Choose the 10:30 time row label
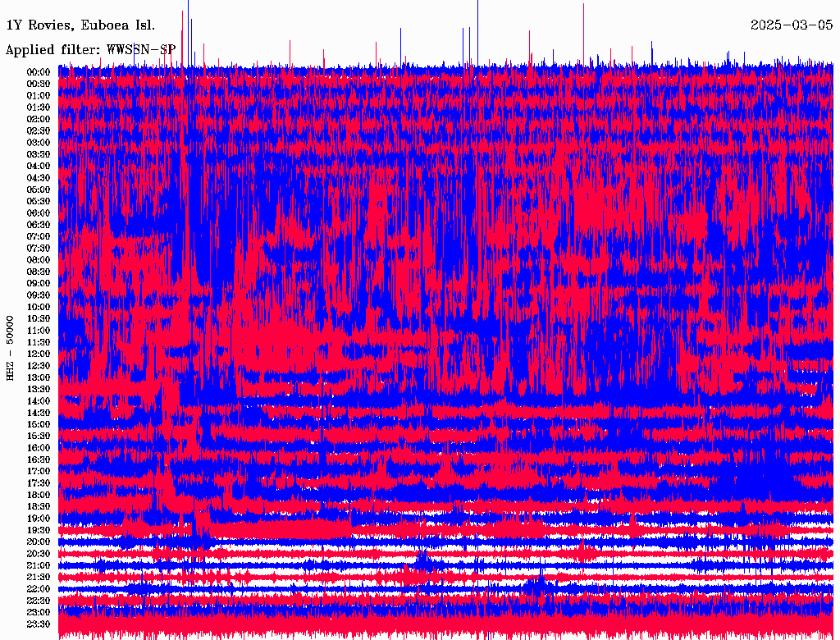840x640 pixels. (x=39, y=318)
